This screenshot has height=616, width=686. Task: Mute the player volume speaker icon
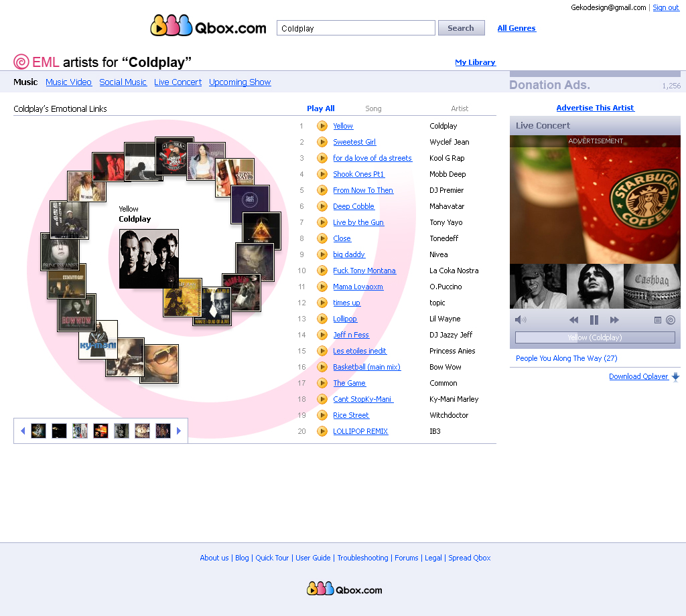click(520, 320)
